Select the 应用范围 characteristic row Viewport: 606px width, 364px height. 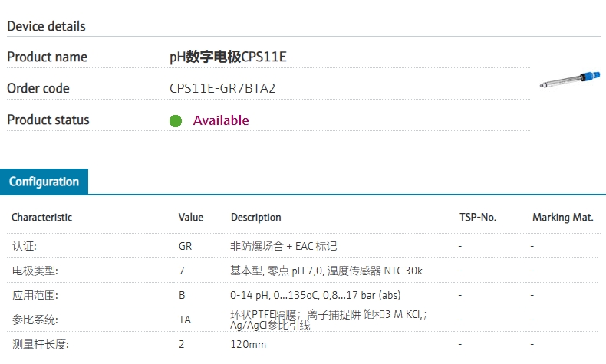tap(35, 295)
